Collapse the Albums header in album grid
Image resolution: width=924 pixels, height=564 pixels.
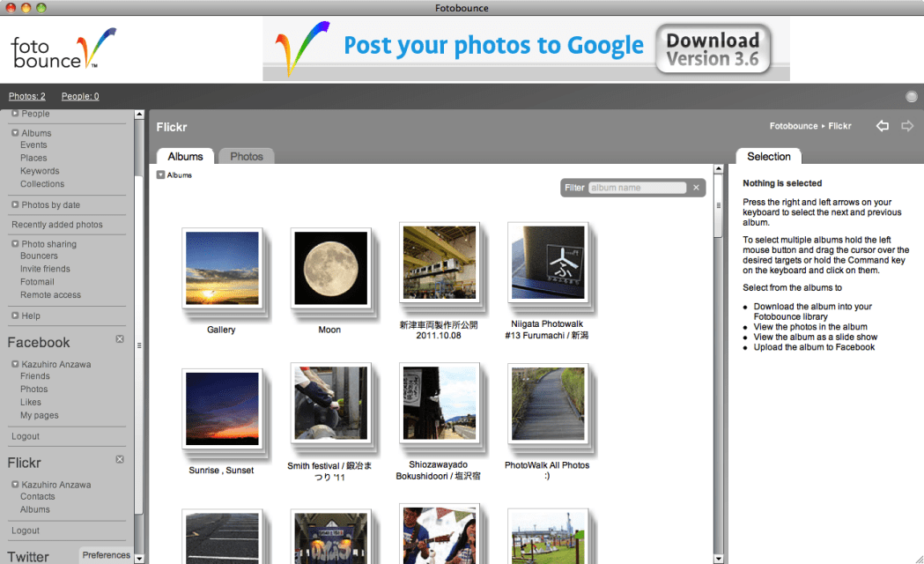pyautogui.click(x=160, y=175)
